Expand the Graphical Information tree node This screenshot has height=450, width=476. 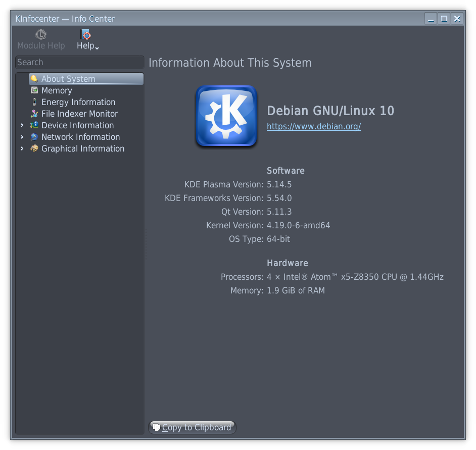[x=22, y=148]
